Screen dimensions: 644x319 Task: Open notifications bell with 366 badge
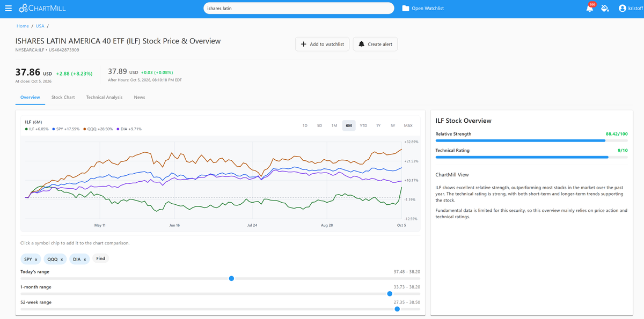pyautogui.click(x=590, y=8)
